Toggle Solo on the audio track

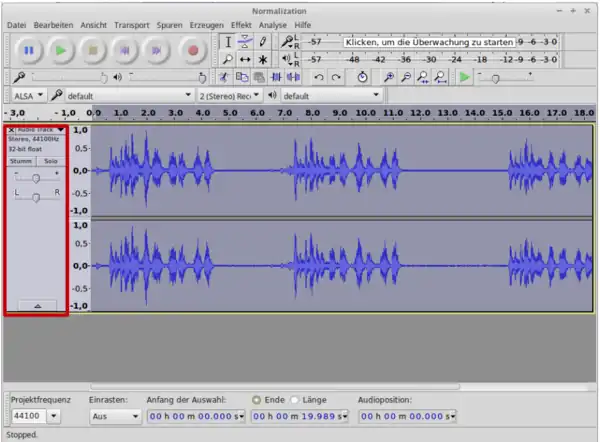(50, 160)
